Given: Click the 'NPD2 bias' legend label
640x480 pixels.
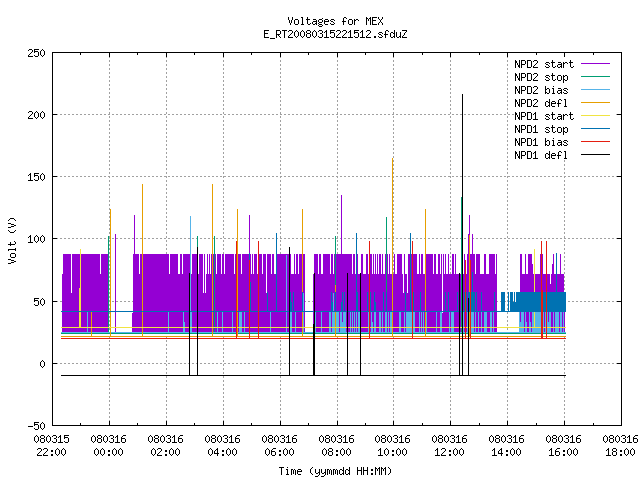Looking at the screenshot, I should [541, 90].
